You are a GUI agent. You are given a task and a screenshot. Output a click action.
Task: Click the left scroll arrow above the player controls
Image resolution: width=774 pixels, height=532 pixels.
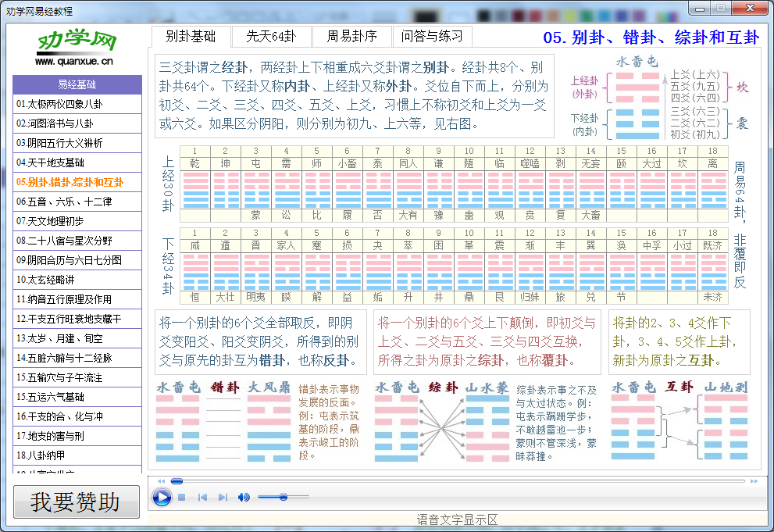(x=161, y=481)
